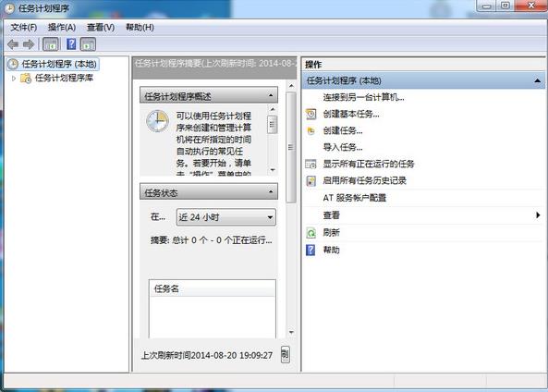Click the folder icon of 任务计划程序库

26,78
